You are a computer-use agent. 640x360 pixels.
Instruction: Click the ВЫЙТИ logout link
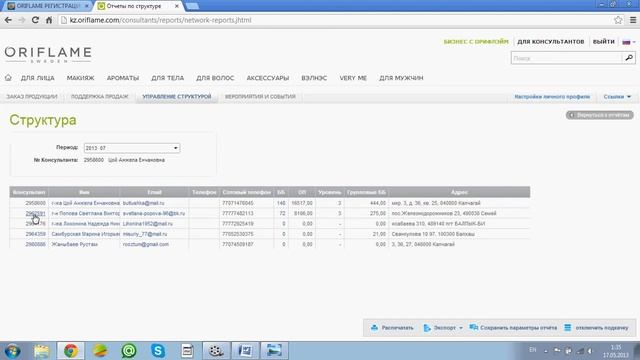[x=604, y=42]
